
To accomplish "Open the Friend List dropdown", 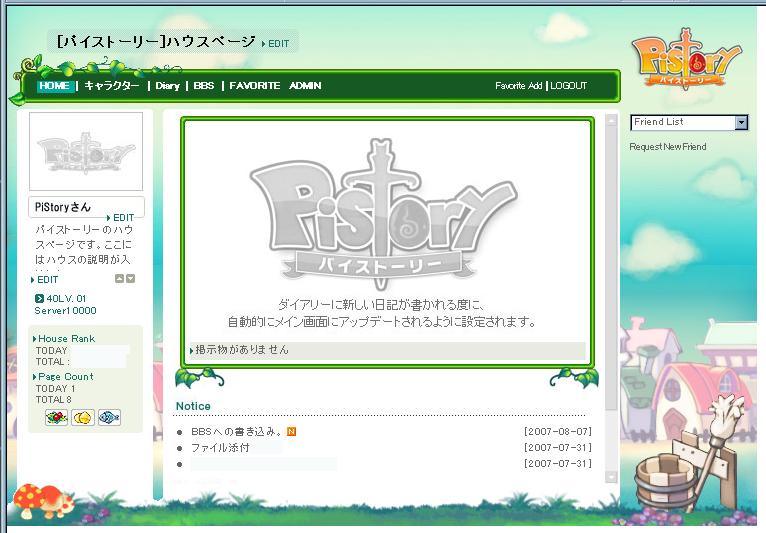I will (689, 122).
